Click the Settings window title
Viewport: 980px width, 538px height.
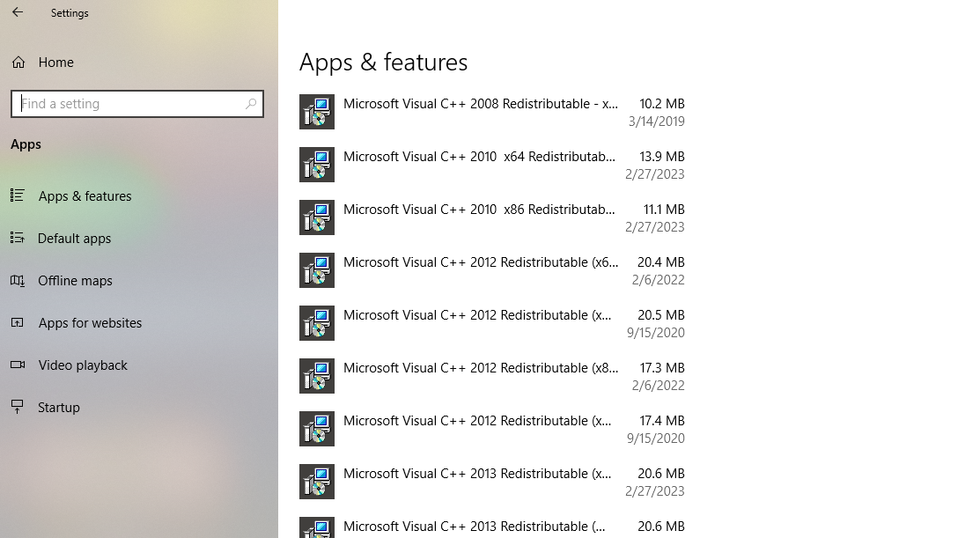(x=70, y=13)
